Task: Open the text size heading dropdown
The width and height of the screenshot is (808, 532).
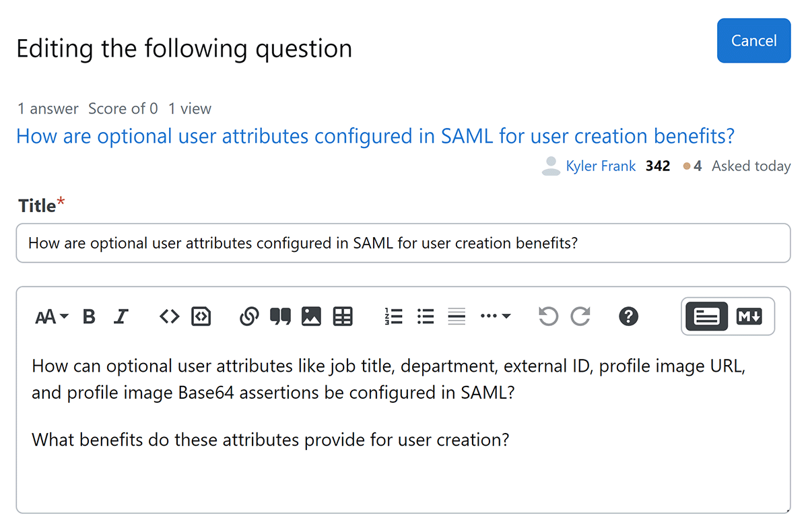Action: [x=52, y=317]
